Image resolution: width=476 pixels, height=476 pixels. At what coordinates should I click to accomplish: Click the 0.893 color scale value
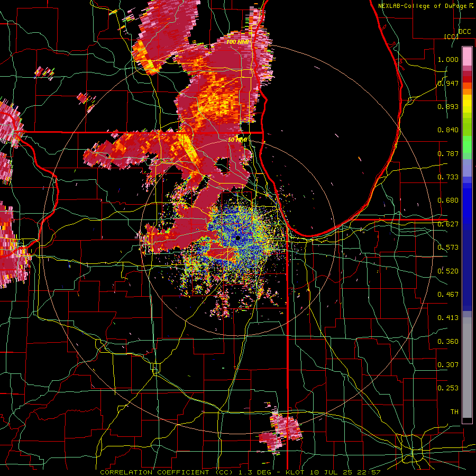point(448,106)
